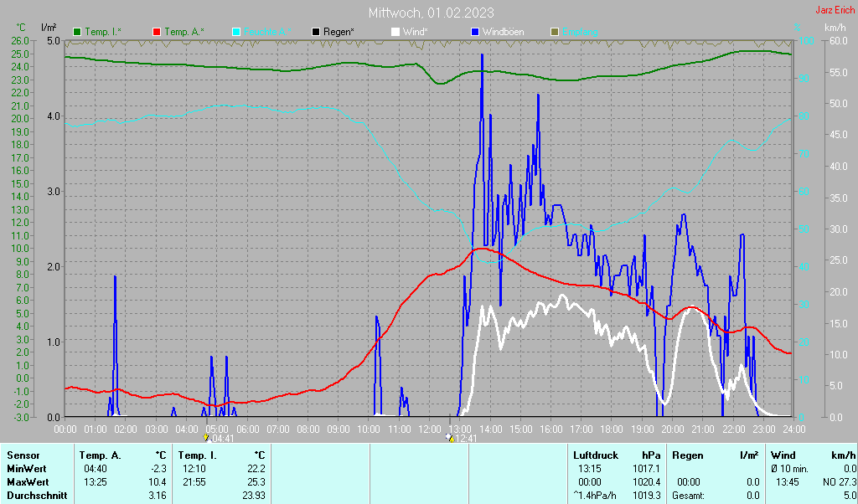Screen dimensions: 858x504
Task: Click the Windböen legend text
Action: click(503, 32)
